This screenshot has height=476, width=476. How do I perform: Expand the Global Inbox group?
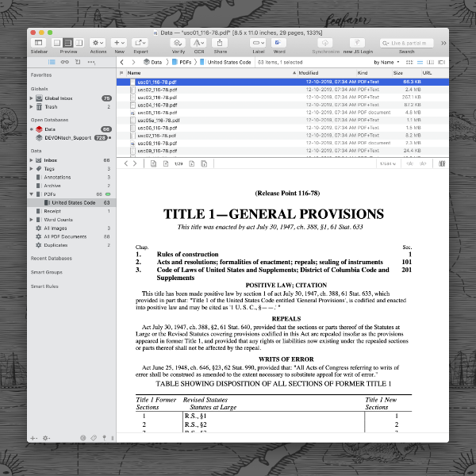[31, 98]
